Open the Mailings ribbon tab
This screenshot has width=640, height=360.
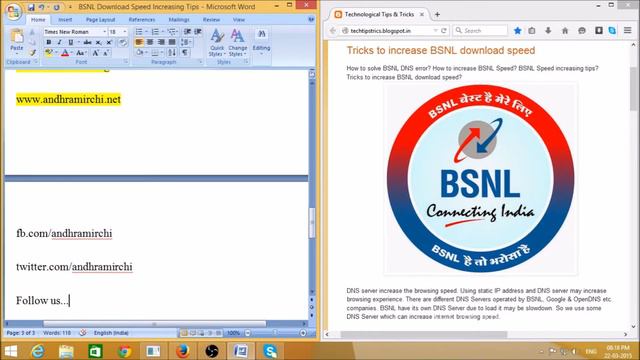coord(179,20)
